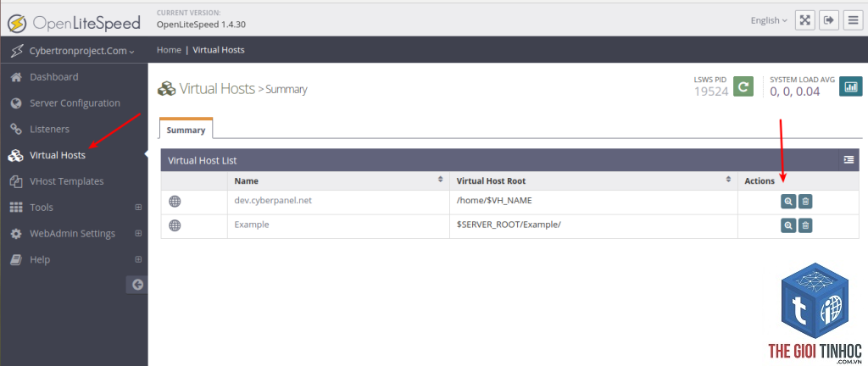The height and width of the screenshot is (366, 868).
Task: Expand Tools submenu plus icon
Action: click(x=138, y=208)
